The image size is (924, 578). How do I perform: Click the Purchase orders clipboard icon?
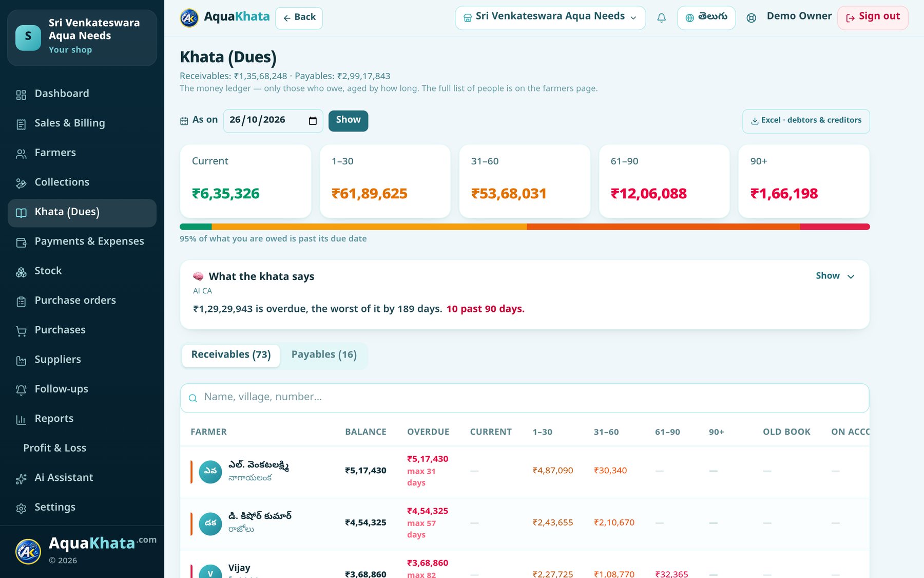point(21,302)
